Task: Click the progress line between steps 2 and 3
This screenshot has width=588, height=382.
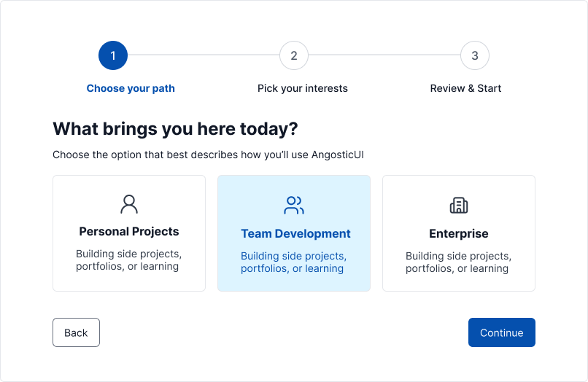Action: pos(384,55)
